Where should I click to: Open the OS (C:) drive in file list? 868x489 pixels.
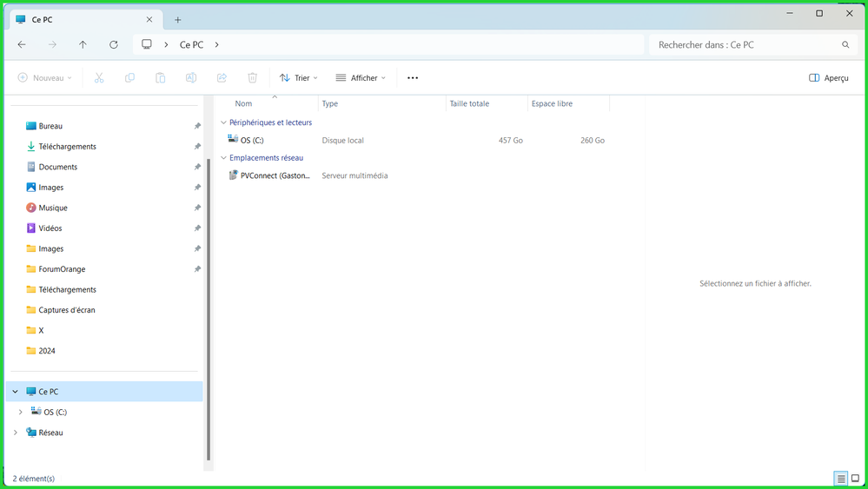pos(252,140)
